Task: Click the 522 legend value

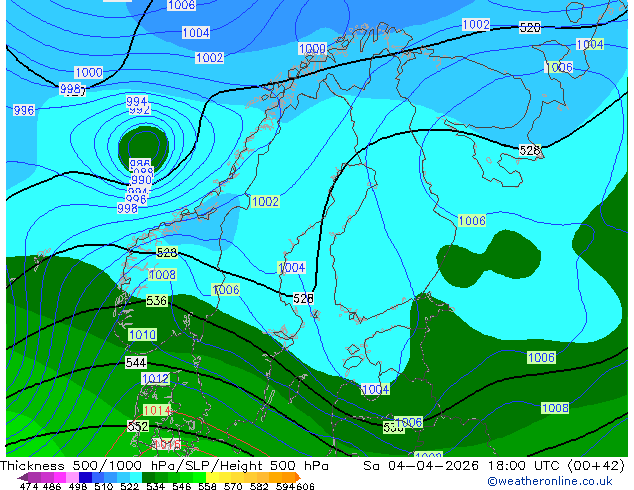Action: pyautogui.click(x=129, y=486)
